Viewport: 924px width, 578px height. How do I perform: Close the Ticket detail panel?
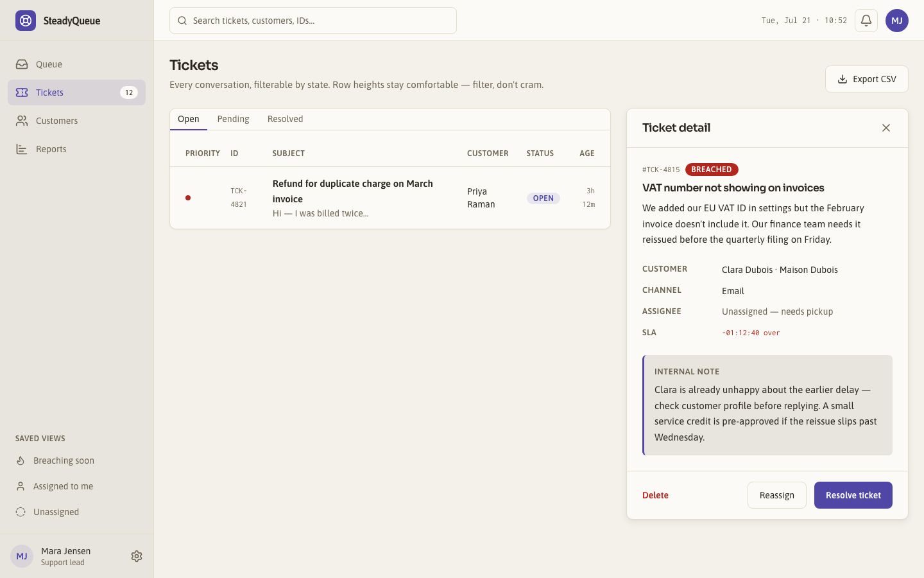pos(886,128)
